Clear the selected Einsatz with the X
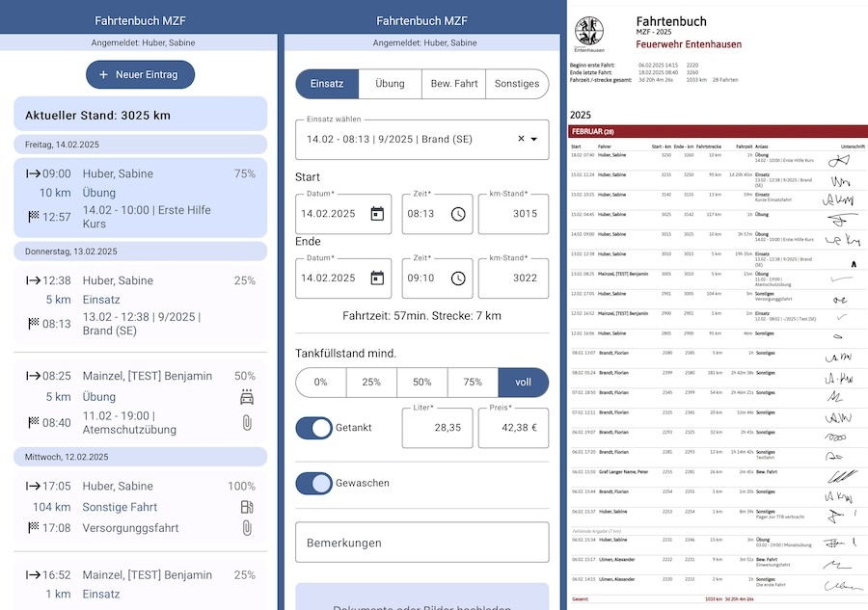 [x=521, y=139]
